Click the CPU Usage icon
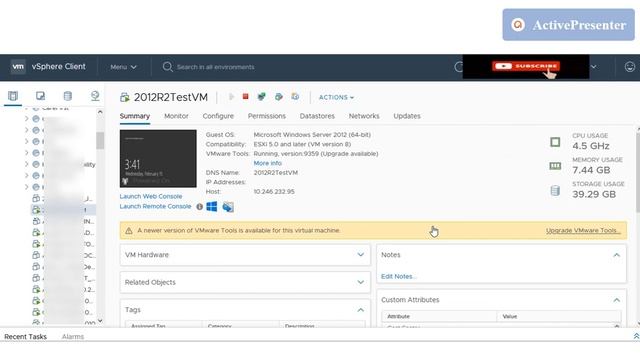Screen dimensions: 640x360 pos(555,142)
